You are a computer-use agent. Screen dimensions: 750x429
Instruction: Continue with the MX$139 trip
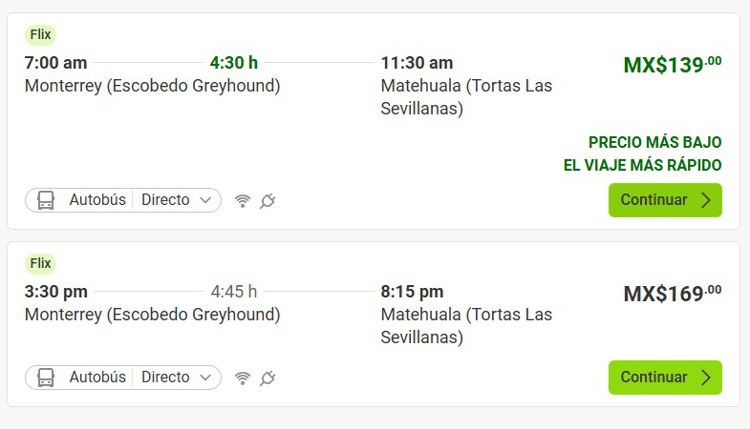pyautogui.click(x=665, y=200)
